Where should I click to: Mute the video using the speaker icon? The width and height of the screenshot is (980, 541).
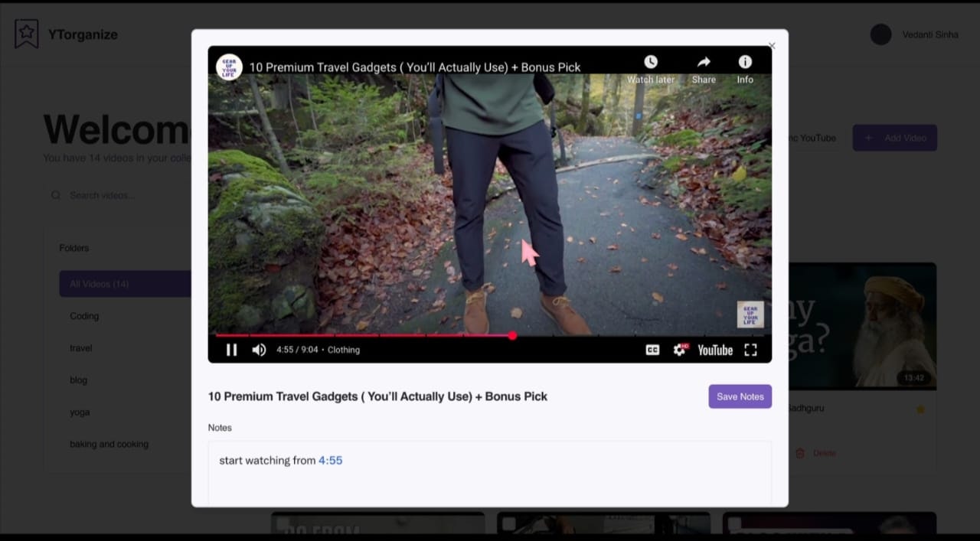pyautogui.click(x=260, y=350)
